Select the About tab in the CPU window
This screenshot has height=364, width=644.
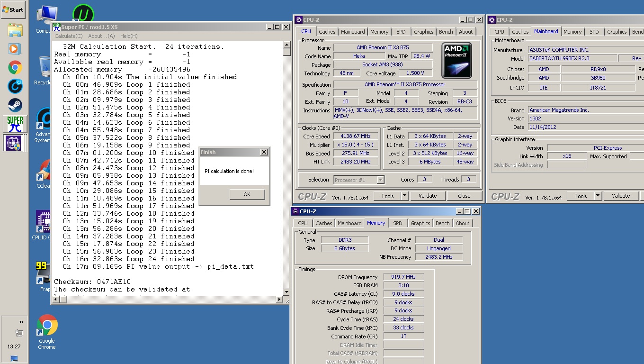tap(466, 32)
